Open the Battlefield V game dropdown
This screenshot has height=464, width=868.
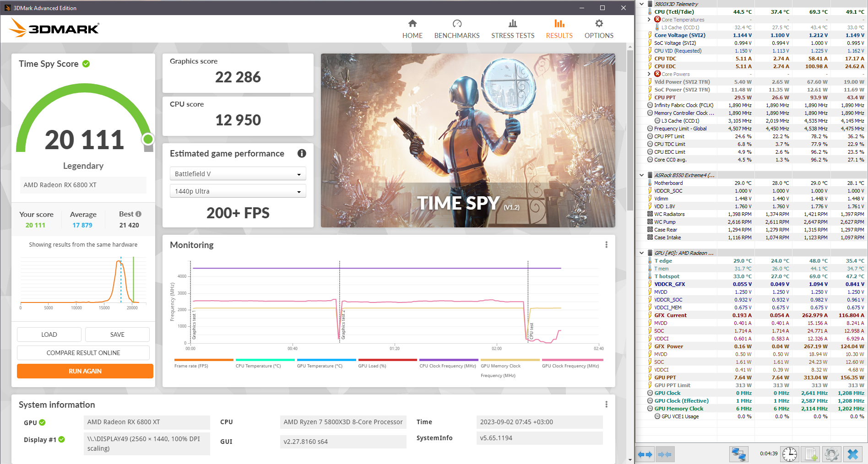point(238,174)
